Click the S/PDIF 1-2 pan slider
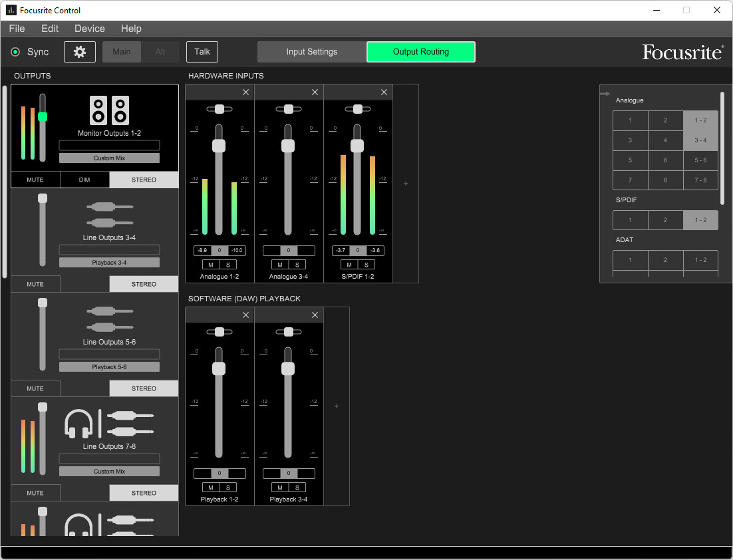The height and width of the screenshot is (560, 733). tap(358, 109)
